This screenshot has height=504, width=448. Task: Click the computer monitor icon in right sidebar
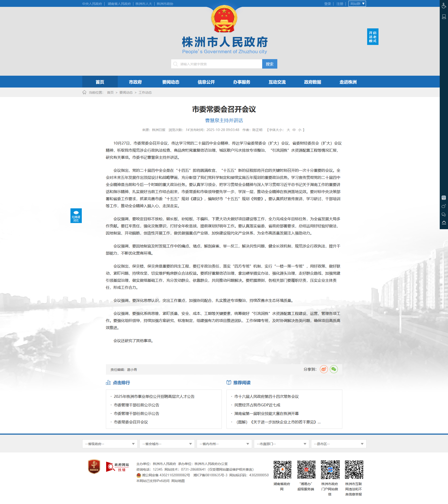point(444,17)
